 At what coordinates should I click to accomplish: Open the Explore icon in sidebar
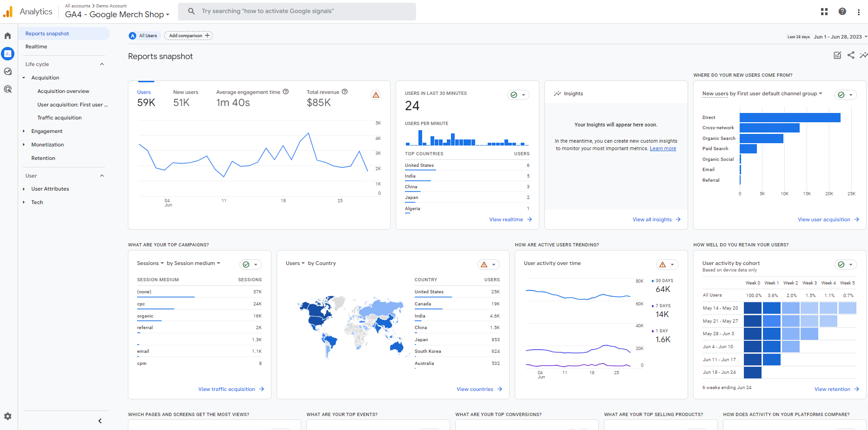7,72
